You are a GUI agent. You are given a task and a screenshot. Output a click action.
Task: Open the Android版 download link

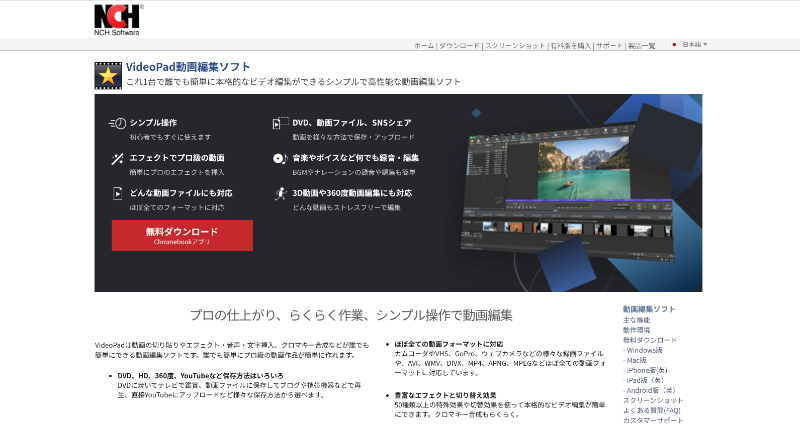pos(649,390)
